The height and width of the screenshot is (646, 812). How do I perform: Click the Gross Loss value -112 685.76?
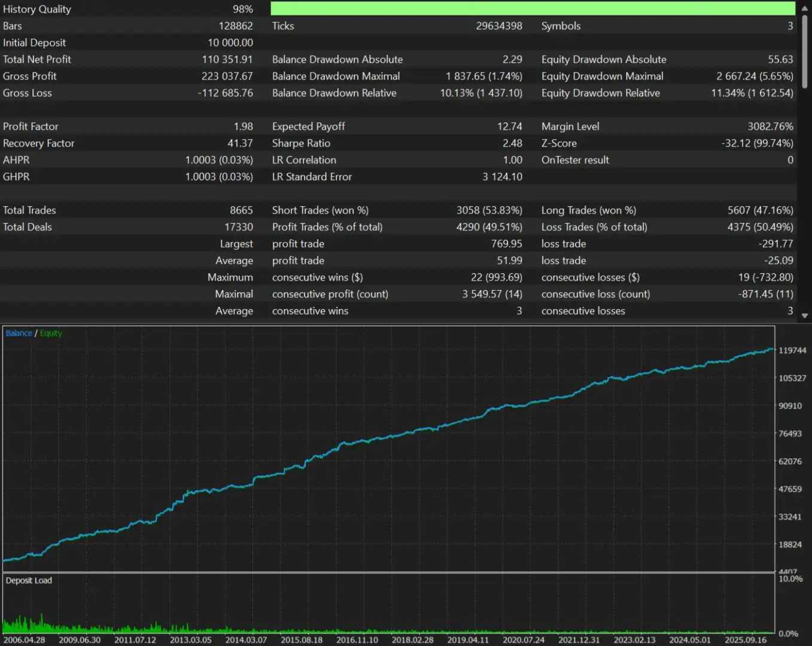pos(226,93)
